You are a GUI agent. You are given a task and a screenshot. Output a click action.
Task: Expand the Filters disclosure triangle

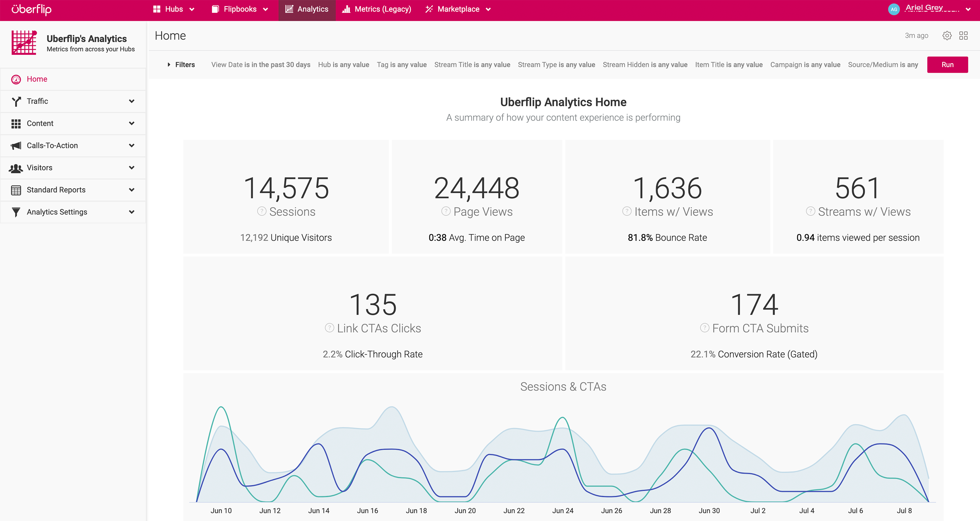pos(169,65)
